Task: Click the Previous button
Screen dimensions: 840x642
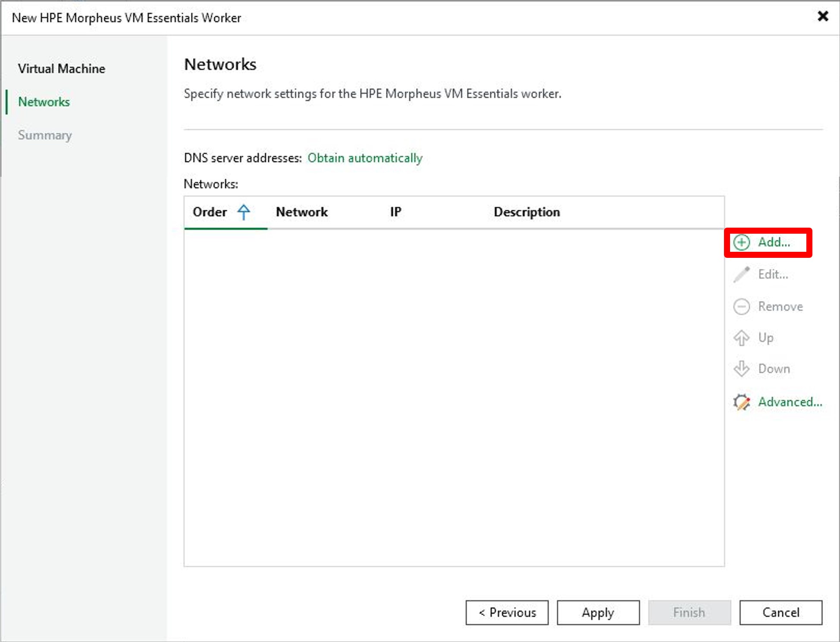Action: tap(507, 612)
